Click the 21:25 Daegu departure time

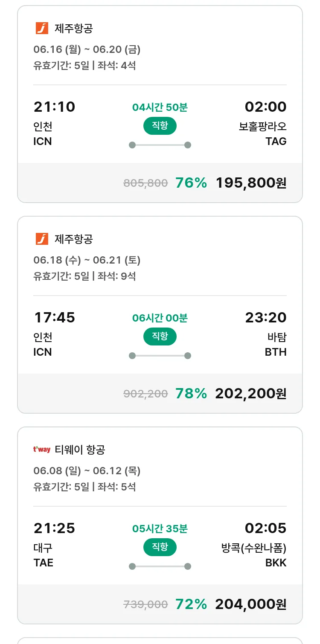click(54, 528)
